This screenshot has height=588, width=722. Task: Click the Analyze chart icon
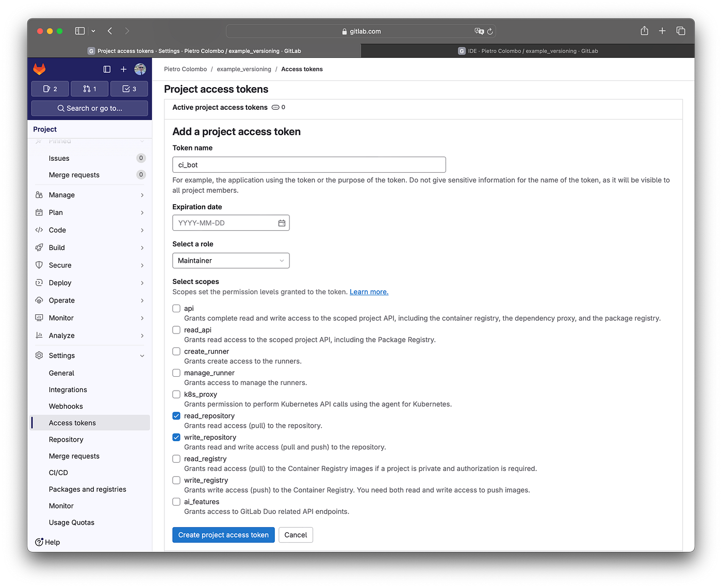point(39,335)
